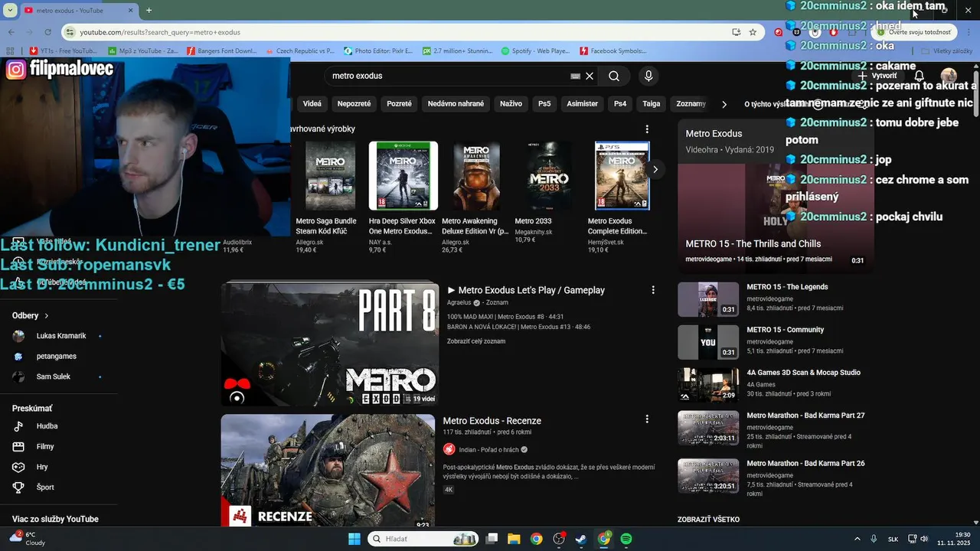This screenshot has height=551, width=980.
Task: Clear the metro exodus search text
Action: pyautogui.click(x=590, y=76)
